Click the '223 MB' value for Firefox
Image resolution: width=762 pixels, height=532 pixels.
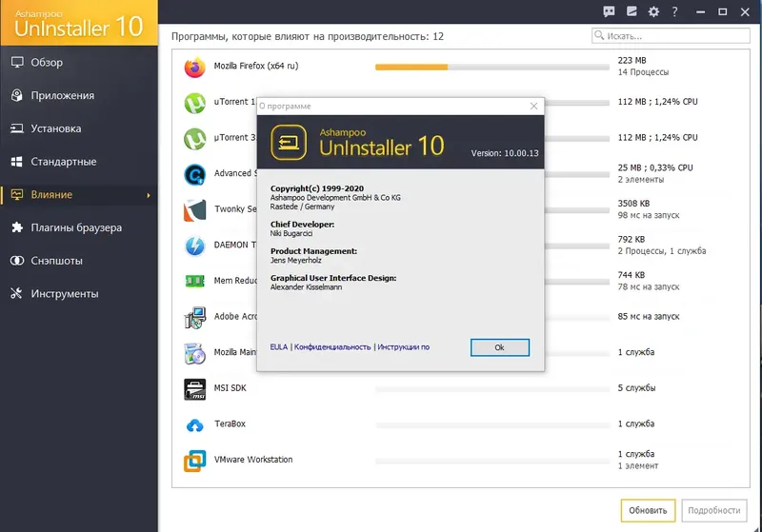click(x=632, y=60)
